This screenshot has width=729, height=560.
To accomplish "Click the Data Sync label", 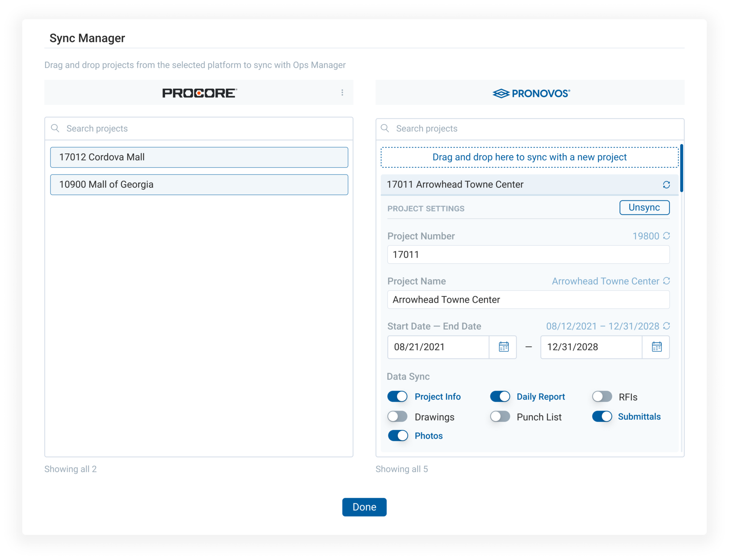I will tap(408, 376).
